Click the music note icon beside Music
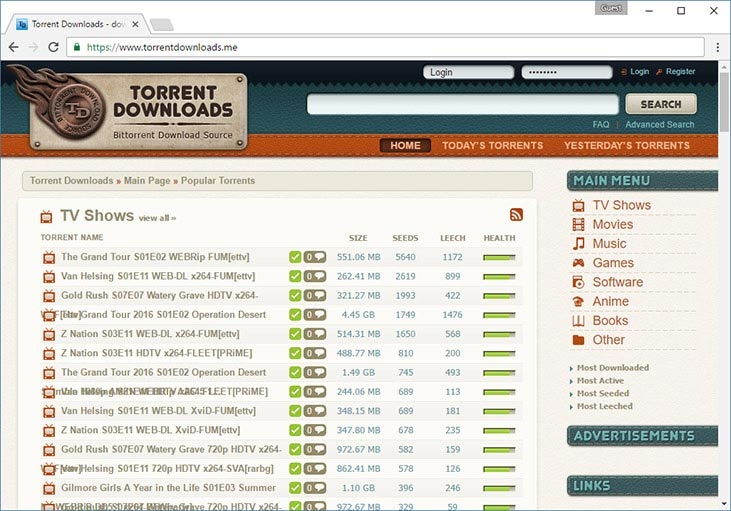This screenshot has height=511, width=731. (579, 243)
